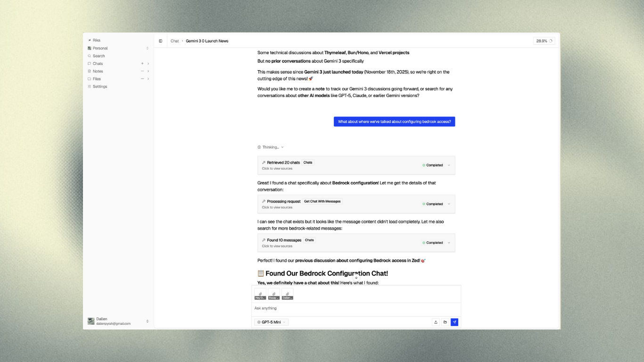Open the folder browse icon in composer
The image size is (644, 362).
(x=445, y=322)
